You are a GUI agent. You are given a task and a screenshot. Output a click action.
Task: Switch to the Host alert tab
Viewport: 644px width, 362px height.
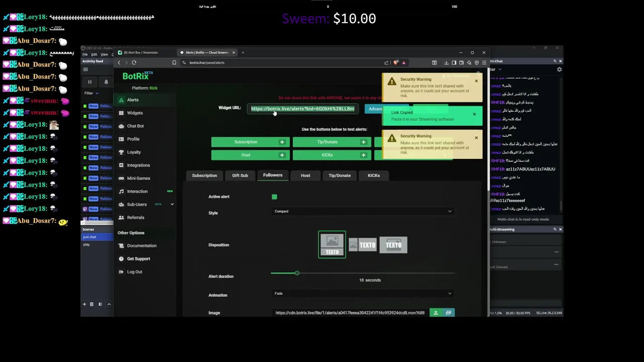click(305, 175)
